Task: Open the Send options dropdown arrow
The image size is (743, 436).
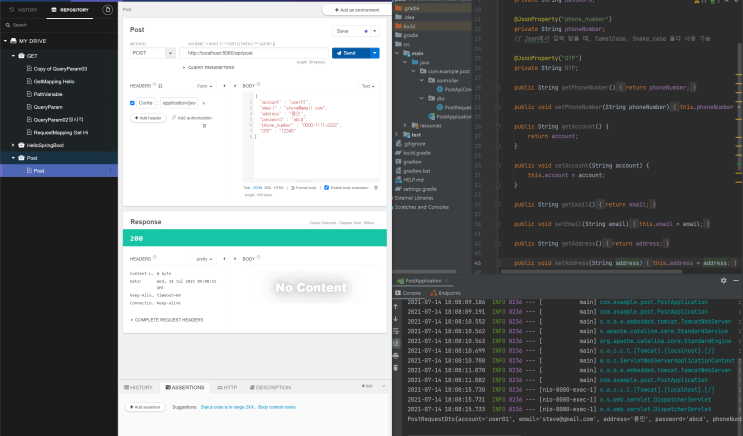Action: (375, 53)
